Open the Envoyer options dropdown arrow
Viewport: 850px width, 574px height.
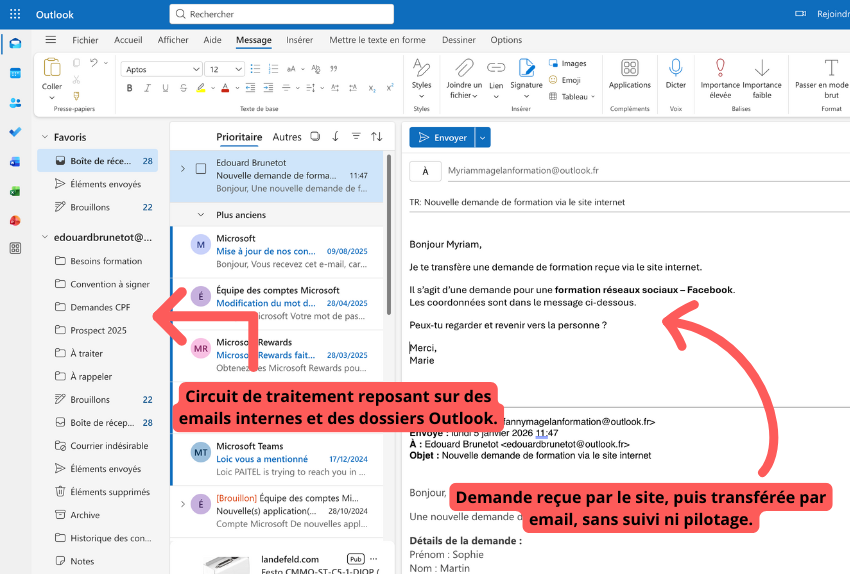(482, 138)
